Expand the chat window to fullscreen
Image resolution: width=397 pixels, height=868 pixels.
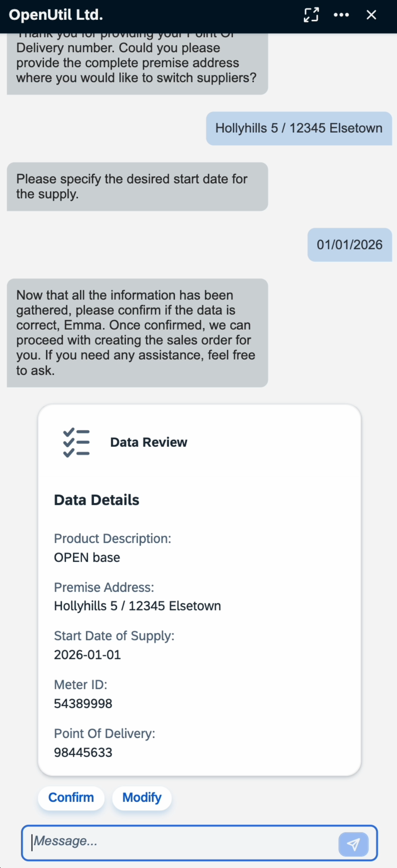coord(311,15)
